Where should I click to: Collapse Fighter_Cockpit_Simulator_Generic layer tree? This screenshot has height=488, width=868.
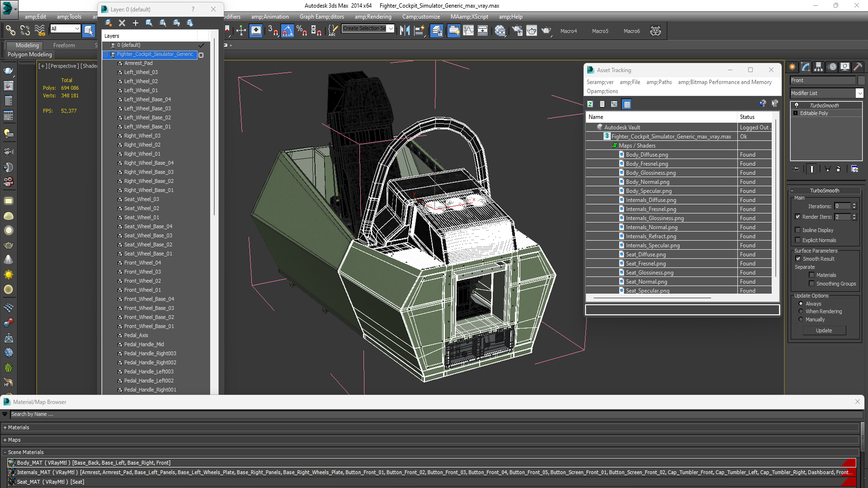click(106, 54)
